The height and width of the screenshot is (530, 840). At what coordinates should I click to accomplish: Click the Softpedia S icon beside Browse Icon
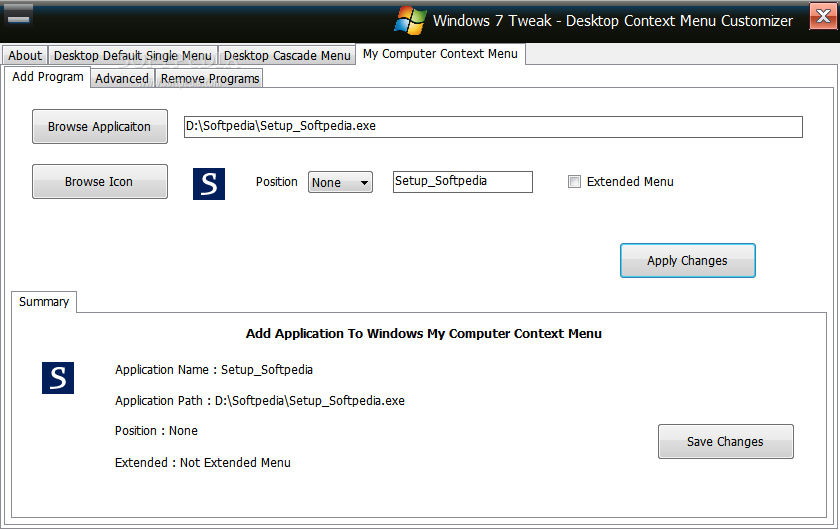[x=209, y=183]
